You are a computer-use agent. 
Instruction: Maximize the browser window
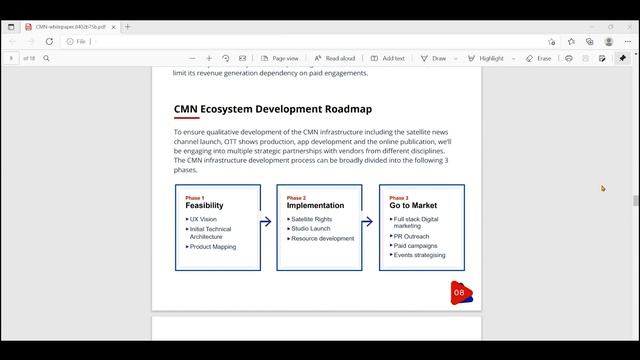pyautogui.click(x=611, y=27)
